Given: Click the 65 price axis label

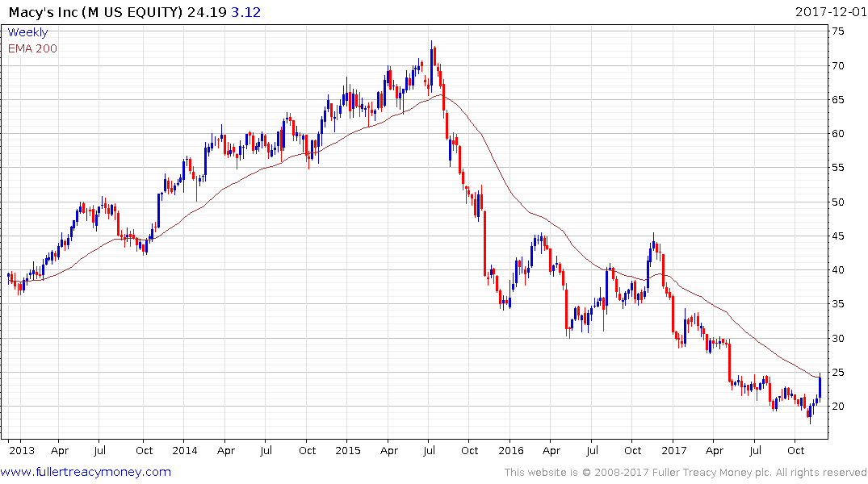Looking at the screenshot, I should (838, 100).
